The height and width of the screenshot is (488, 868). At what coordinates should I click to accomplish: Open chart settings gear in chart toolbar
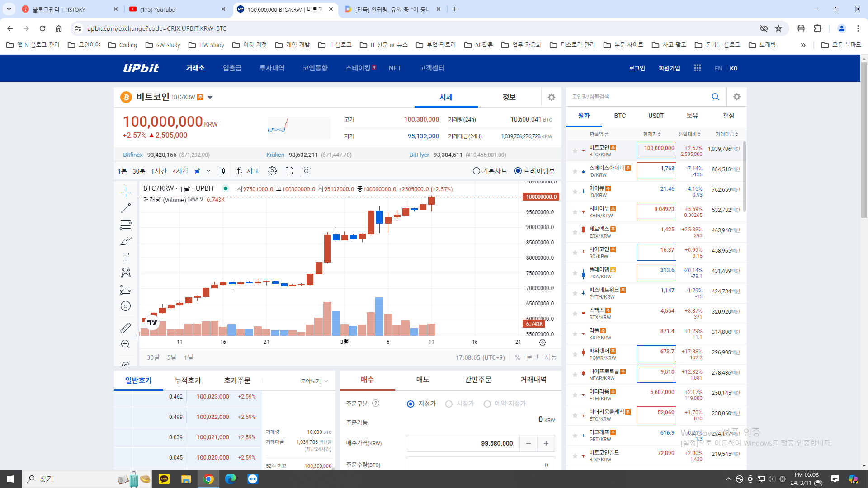(272, 171)
